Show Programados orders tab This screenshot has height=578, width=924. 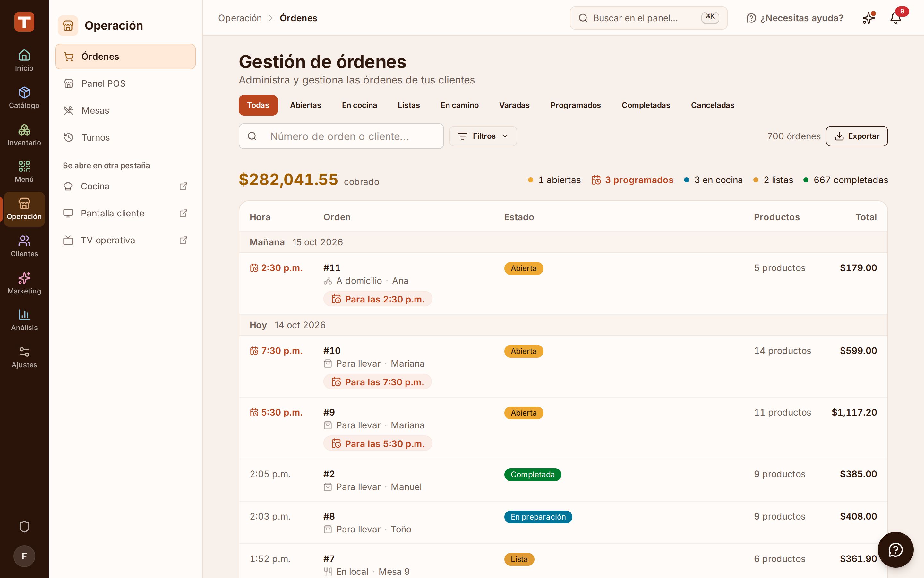click(x=575, y=105)
